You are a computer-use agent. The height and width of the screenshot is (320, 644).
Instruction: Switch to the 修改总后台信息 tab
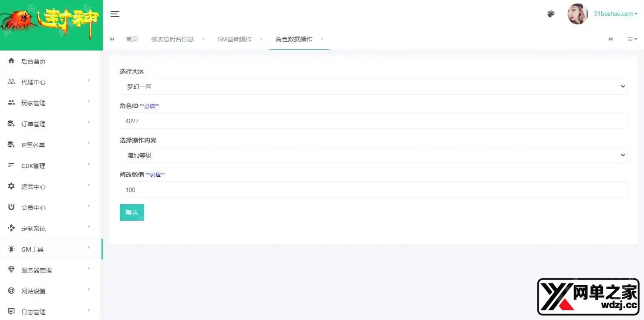click(x=172, y=39)
